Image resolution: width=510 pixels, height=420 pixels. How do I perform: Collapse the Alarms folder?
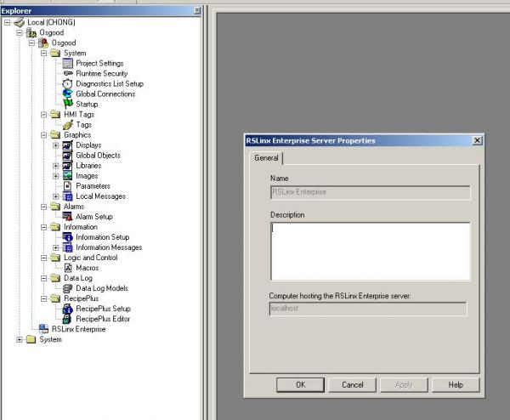click(x=44, y=207)
